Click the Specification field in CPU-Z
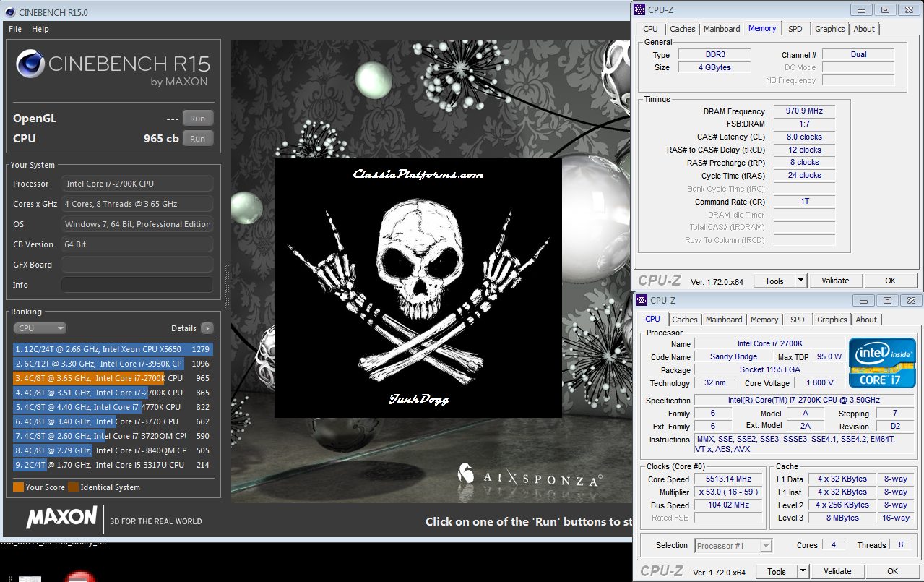This screenshot has width=924, height=582. pos(804,401)
